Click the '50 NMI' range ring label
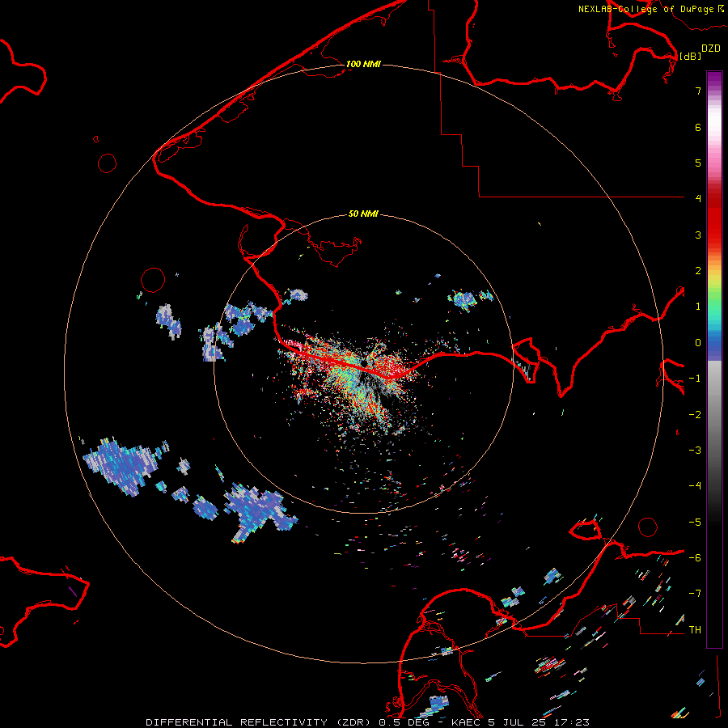 tap(363, 214)
